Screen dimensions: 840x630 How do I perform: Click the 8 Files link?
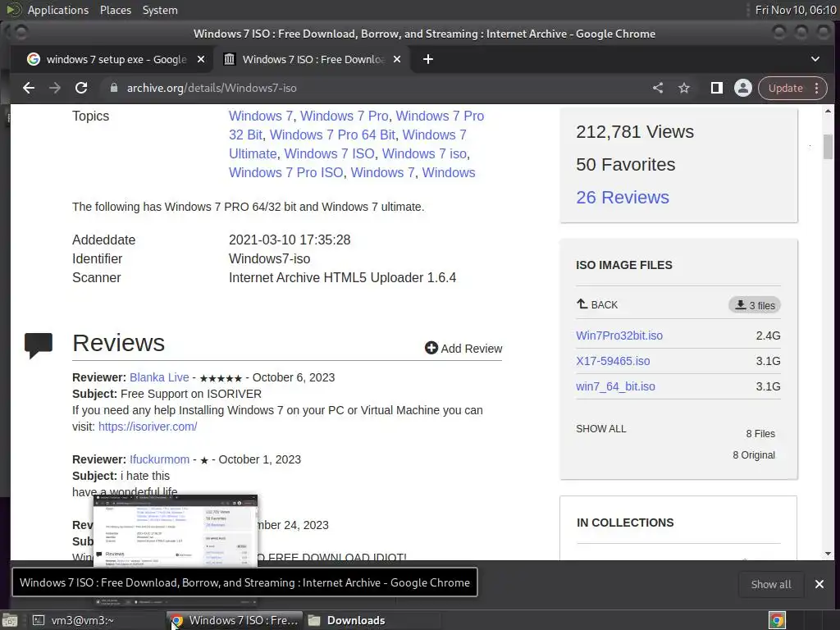(x=760, y=433)
